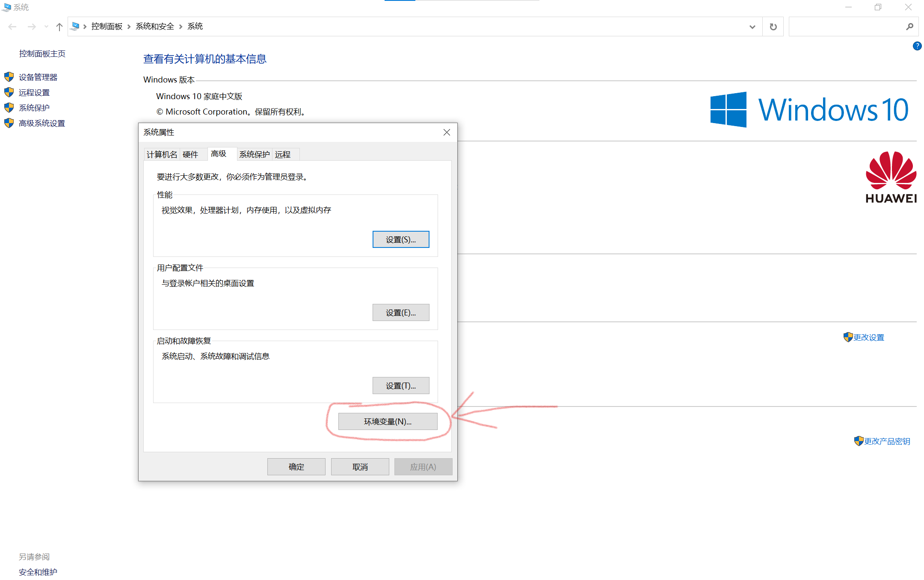The width and height of the screenshot is (924, 580).
Task: Click shield icon beside 设备管理器
Action: click(9, 77)
